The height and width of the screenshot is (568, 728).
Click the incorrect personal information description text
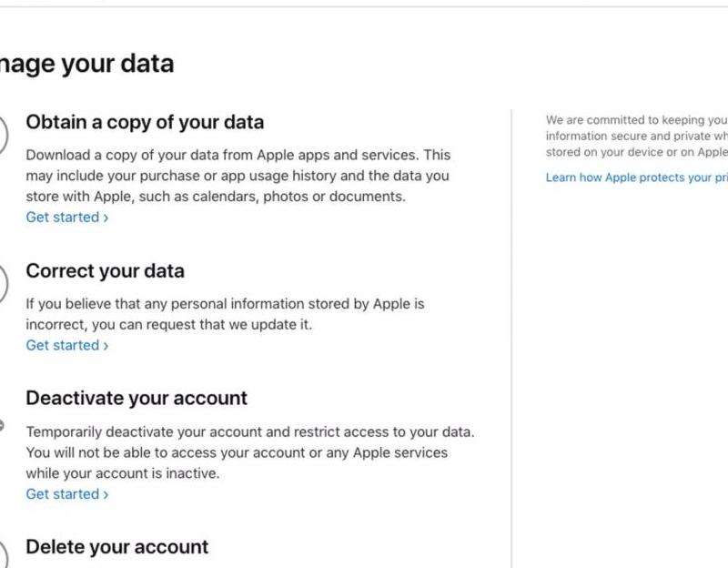coord(225,314)
